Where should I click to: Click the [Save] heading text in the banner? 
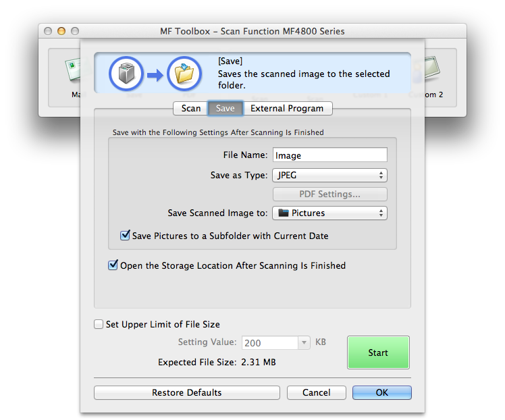point(230,61)
